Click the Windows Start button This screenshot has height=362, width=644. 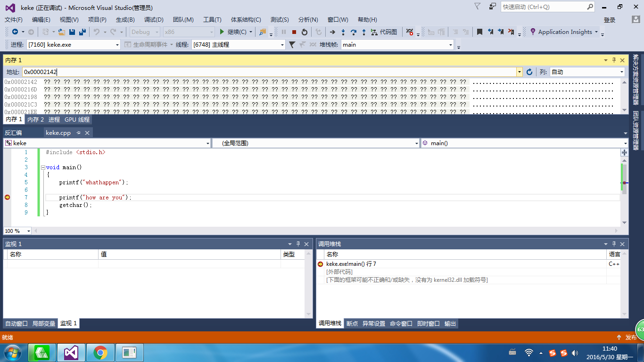tap(12, 353)
